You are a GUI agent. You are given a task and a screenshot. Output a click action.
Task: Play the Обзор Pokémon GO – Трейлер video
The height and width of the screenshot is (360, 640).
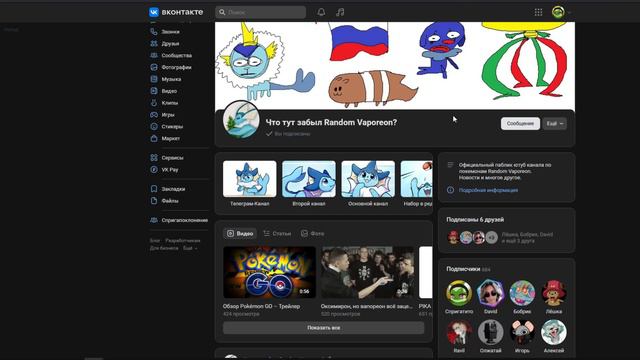269,272
